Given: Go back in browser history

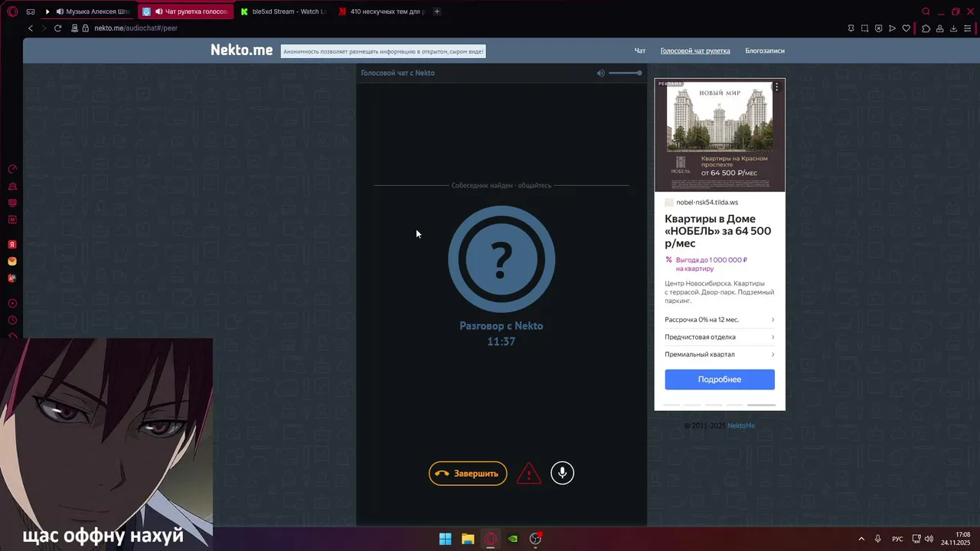Looking at the screenshot, I should click(x=31, y=28).
